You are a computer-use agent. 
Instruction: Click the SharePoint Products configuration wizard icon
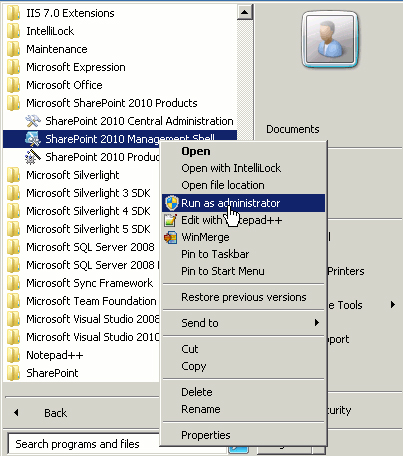pos(33,157)
